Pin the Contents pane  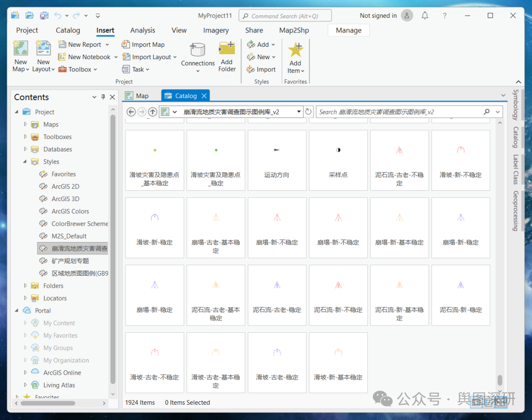tap(103, 97)
